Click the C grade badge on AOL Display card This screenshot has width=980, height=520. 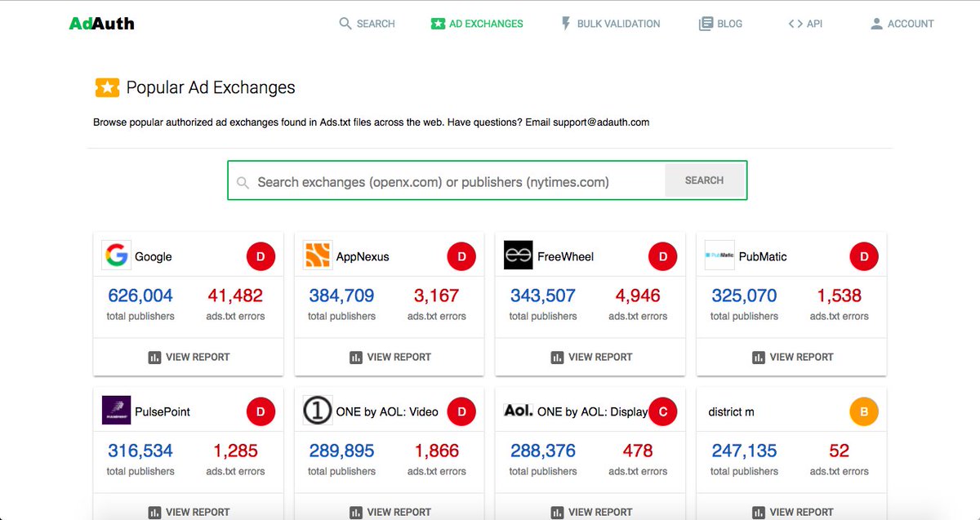coord(663,411)
